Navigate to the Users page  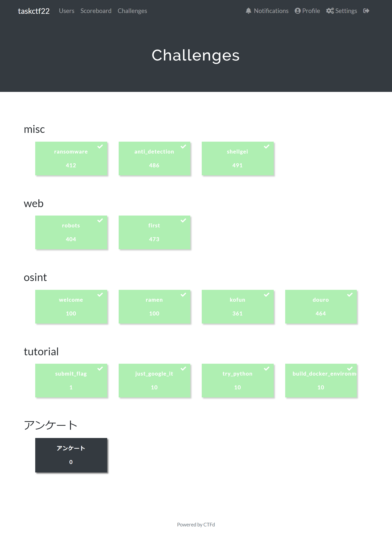pos(67,11)
